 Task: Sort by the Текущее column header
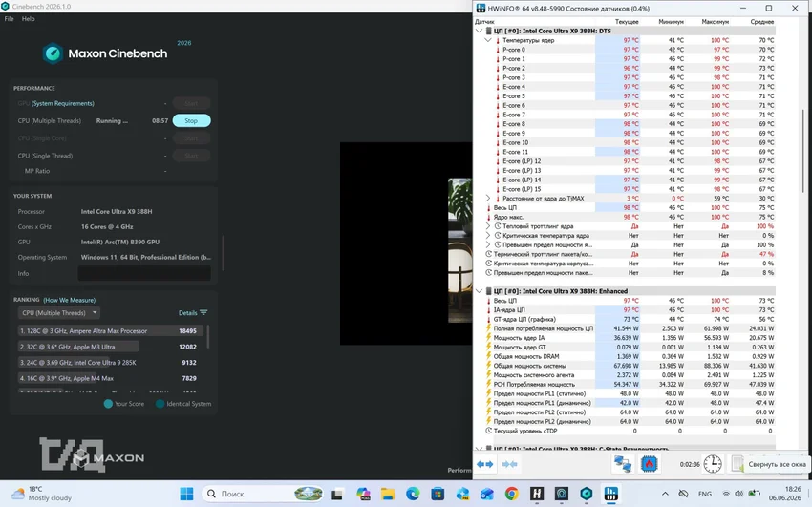coord(627,22)
